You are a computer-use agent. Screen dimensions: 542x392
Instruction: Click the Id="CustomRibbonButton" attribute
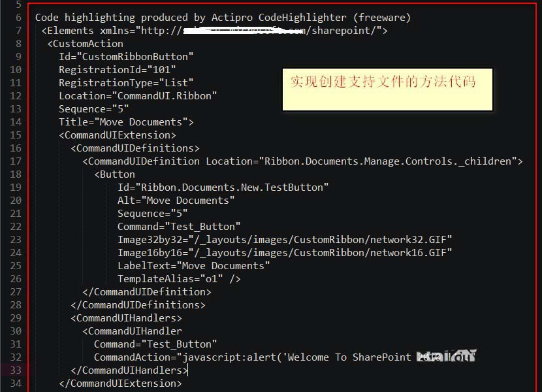pos(126,56)
